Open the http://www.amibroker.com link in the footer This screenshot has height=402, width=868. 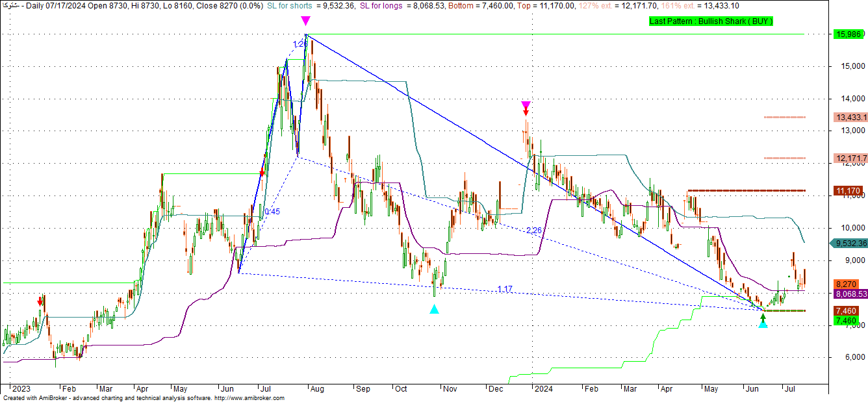[x=249, y=397]
